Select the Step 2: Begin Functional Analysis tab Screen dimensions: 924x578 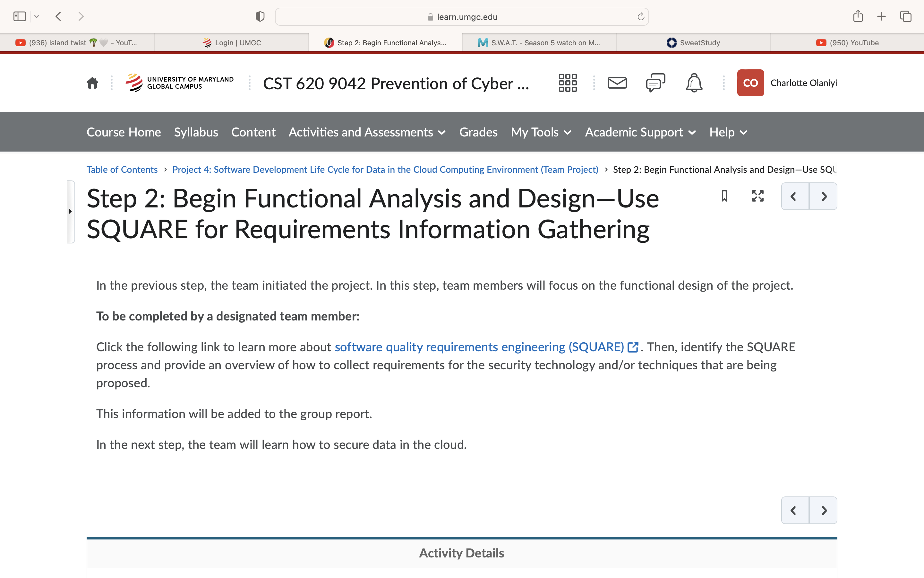tap(385, 43)
